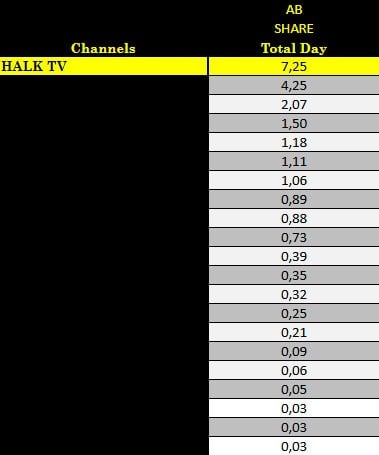The image size is (379, 455).
Task: Click the Total Day column header
Action: tap(294, 48)
